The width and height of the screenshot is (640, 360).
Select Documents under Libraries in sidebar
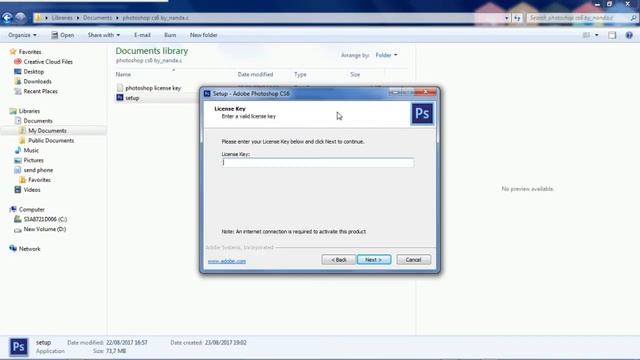point(38,121)
